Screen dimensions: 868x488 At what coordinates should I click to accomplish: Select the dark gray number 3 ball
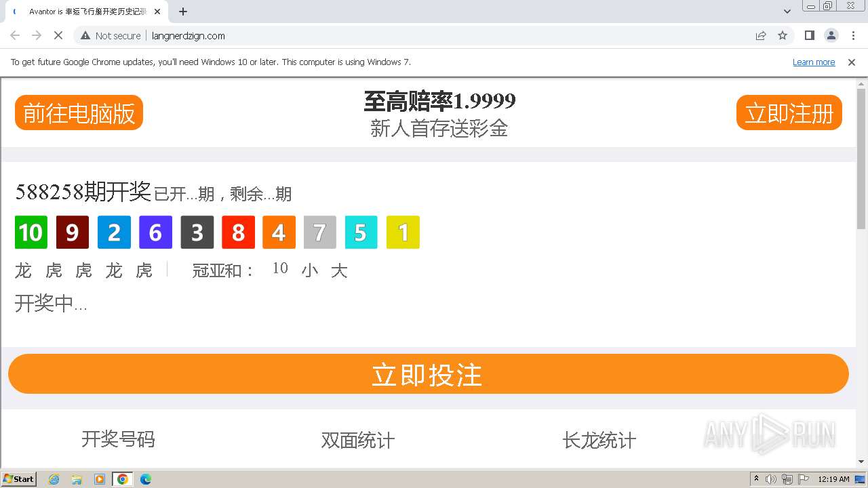(197, 232)
